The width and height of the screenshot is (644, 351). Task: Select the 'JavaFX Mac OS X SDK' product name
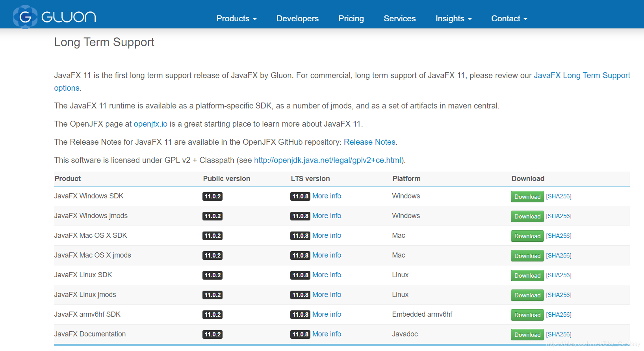click(91, 235)
